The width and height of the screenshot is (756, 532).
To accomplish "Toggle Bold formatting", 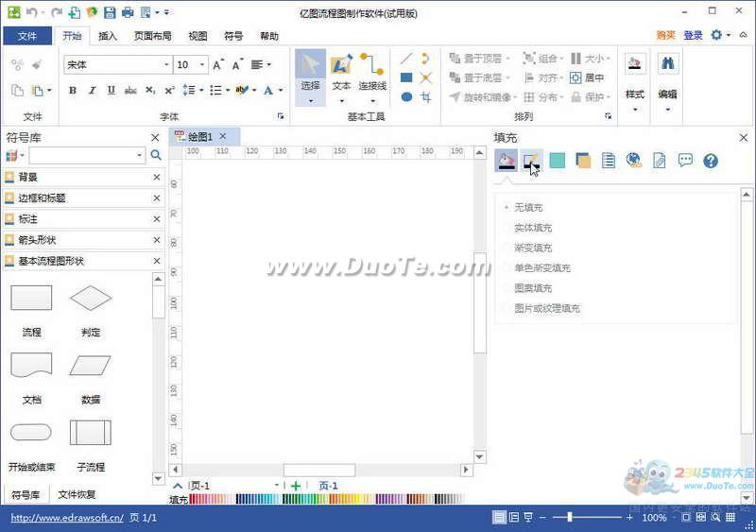I will pyautogui.click(x=73, y=90).
